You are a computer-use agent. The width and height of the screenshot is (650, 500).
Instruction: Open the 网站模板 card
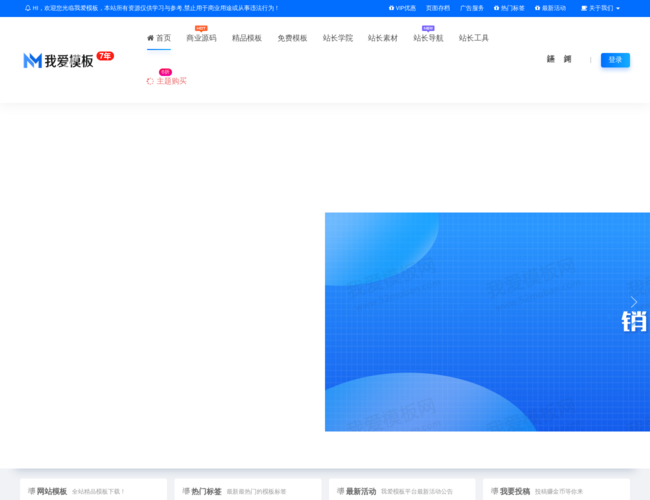tap(93, 490)
